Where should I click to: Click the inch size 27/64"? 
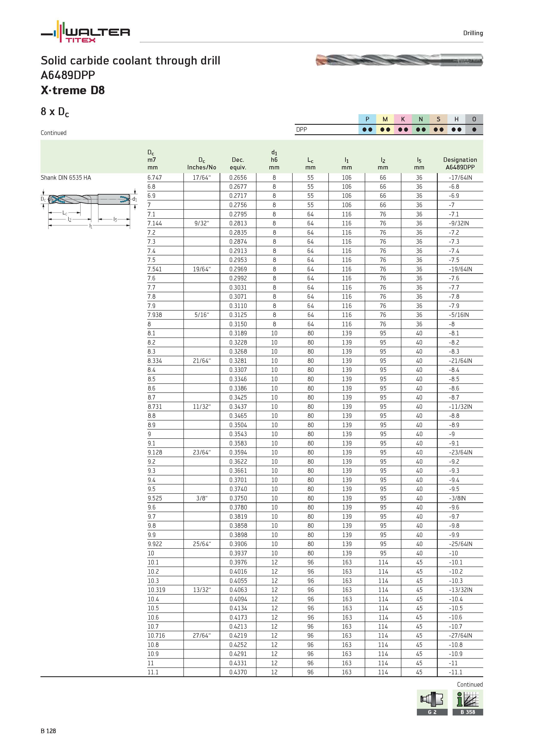[202, 636]
